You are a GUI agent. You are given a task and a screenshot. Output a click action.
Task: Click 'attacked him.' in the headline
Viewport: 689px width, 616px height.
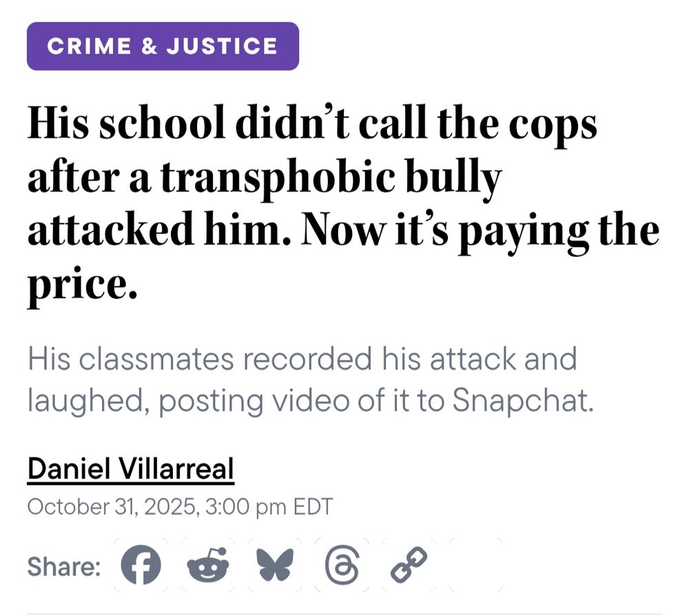[x=158, y=229]
